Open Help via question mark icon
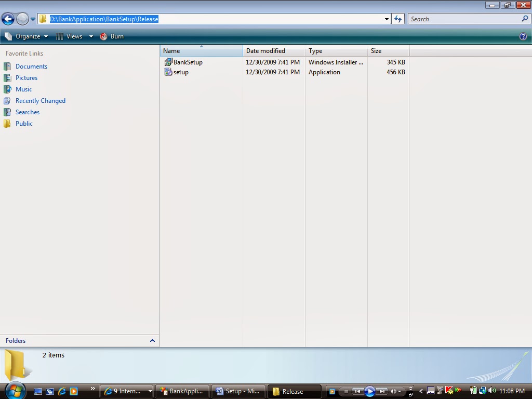Viewport: 532px width, 399px height. [523, 36]
